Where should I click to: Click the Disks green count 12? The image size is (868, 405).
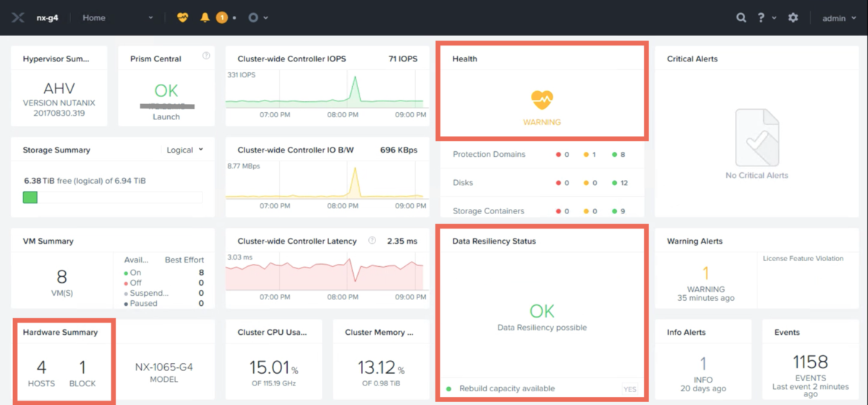coord(619,183)
